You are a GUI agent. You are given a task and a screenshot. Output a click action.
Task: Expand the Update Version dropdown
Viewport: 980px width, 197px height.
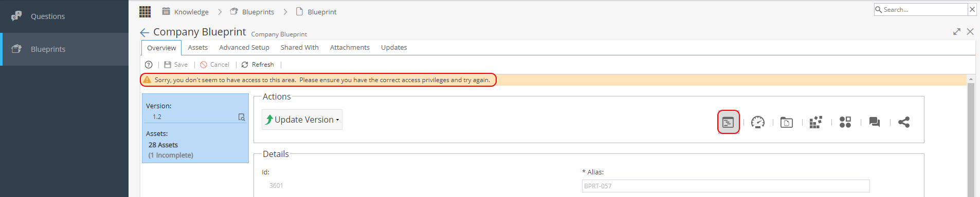(302, 120)
